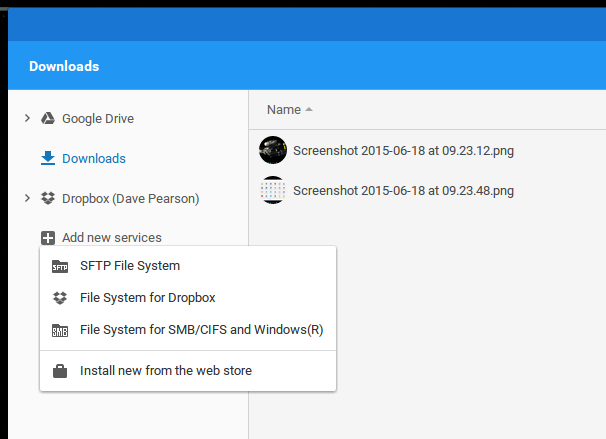Expand the Dropbox (Dave Pearson) chevron
This screenshot has height=439, width=606.
click(x=27, y=198)
